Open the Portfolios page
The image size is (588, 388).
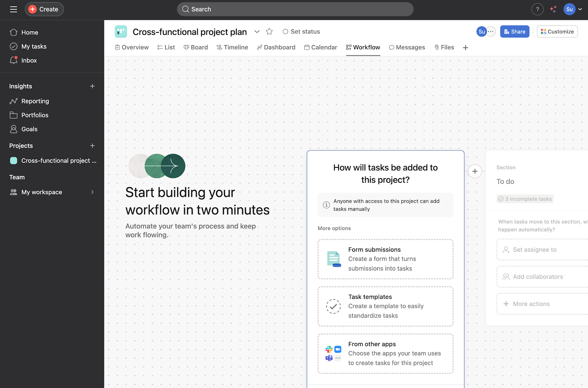[x=35, y=115]
